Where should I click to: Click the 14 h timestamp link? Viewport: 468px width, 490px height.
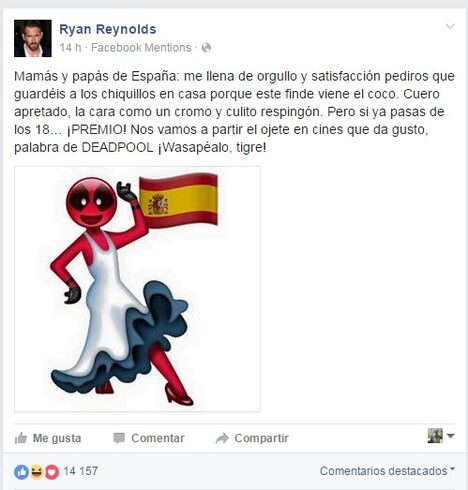tap(70, 48)
